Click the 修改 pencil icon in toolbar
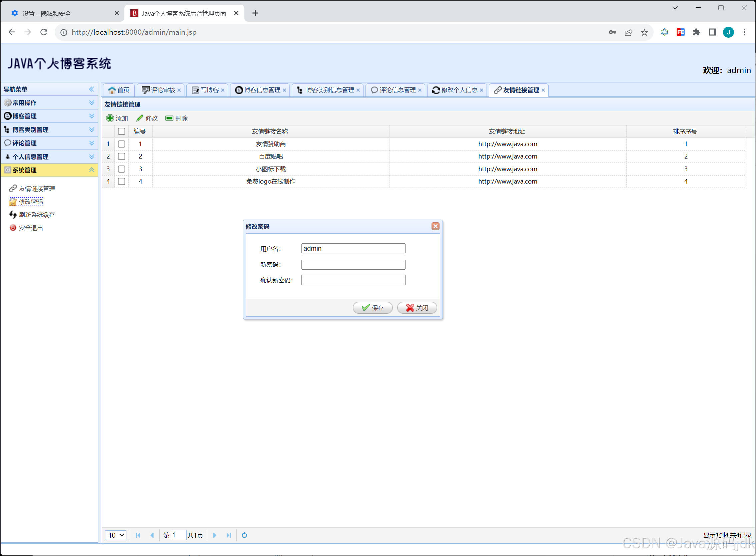 (x=140, y=118)
